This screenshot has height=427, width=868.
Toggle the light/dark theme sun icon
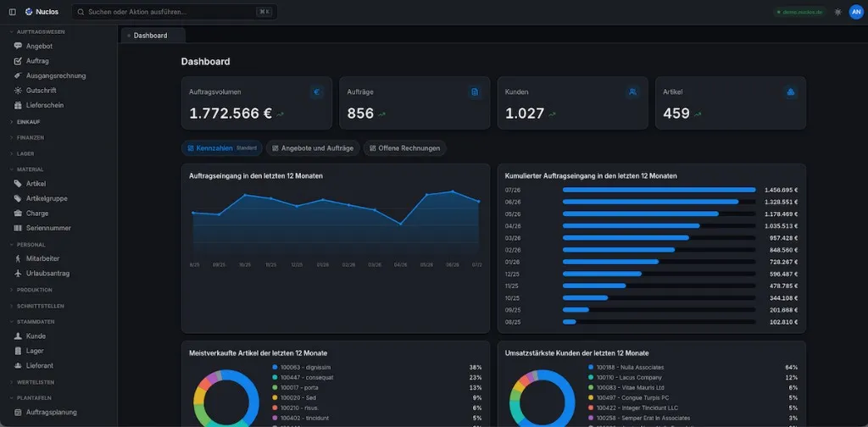(x=838, y=12)
